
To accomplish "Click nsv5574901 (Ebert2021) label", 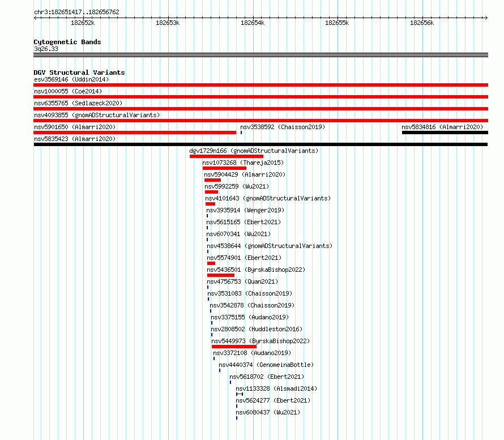I will (x=244, y=258).
